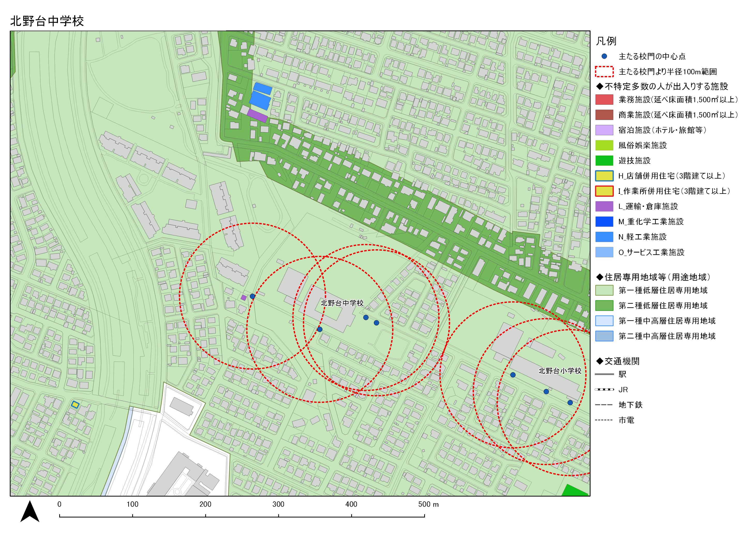Click the bright green 遊技施設 polygon at map corner
This screenshot has width=756, height=534.
point(574,490)
